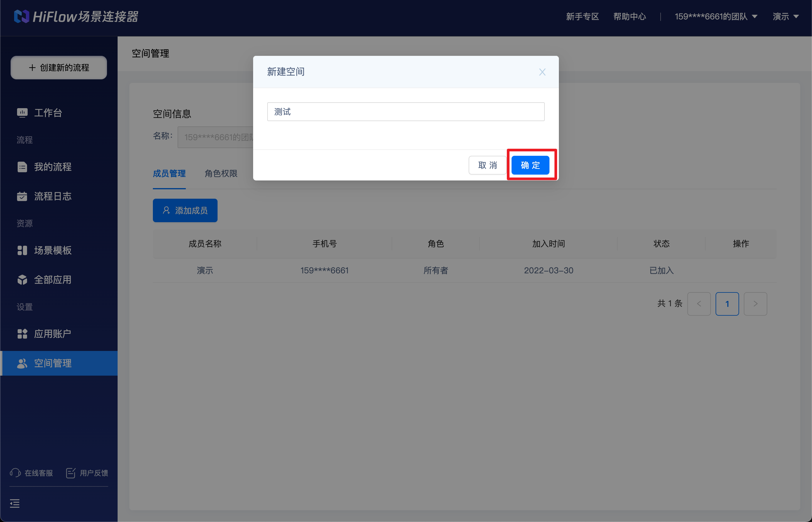812x522 pixels.
Task: Go to next page arrow
Action: (755, 304)
